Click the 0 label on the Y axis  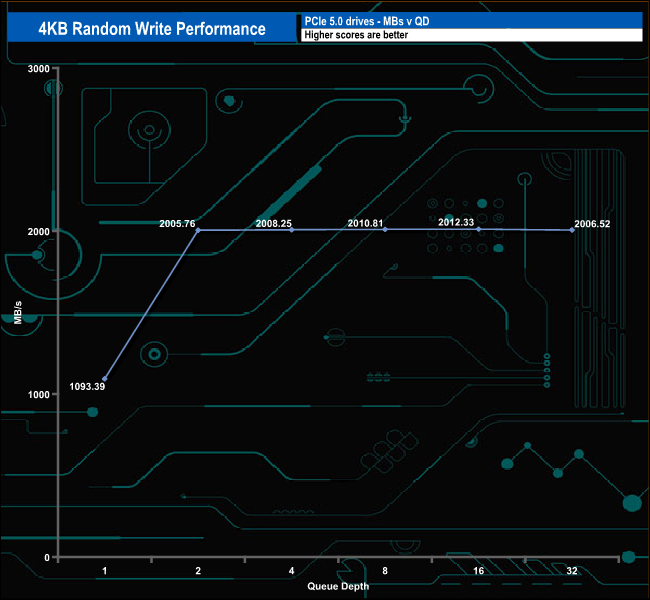click(x=47, y=557)
